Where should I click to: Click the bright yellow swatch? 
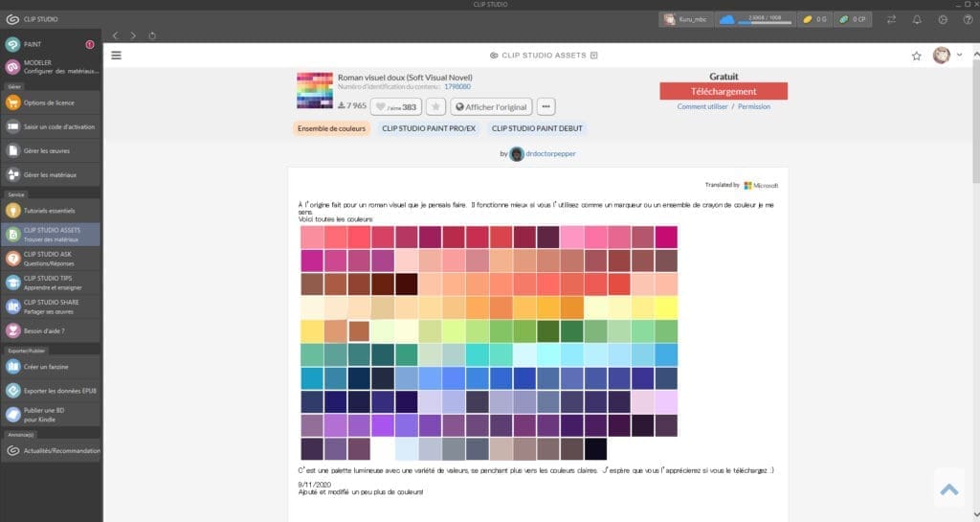click(x=666, y=307)
